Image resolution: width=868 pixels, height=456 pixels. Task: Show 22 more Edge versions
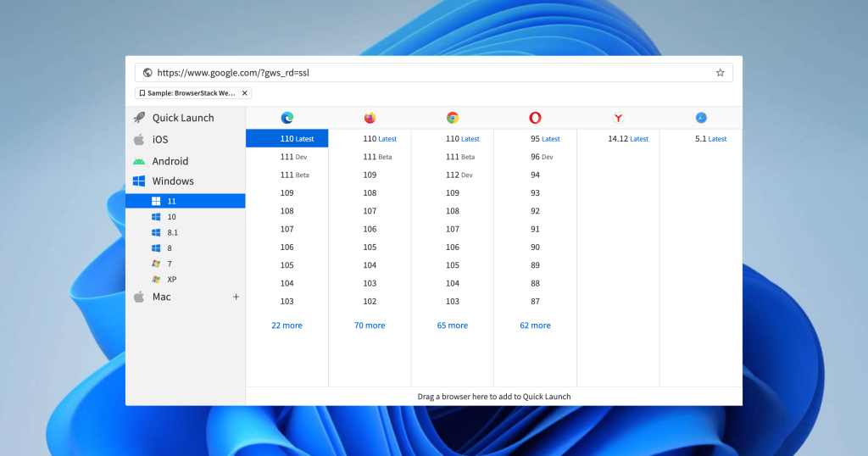tap(287, 325)
